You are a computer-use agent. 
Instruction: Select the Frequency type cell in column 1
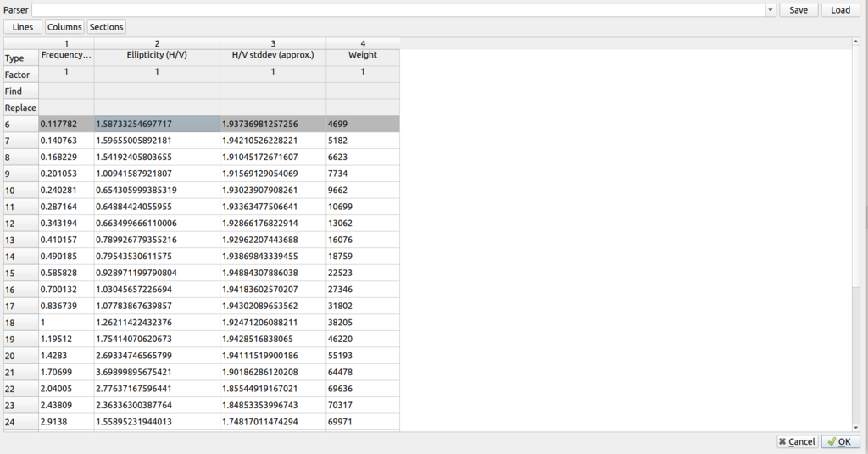66,56
